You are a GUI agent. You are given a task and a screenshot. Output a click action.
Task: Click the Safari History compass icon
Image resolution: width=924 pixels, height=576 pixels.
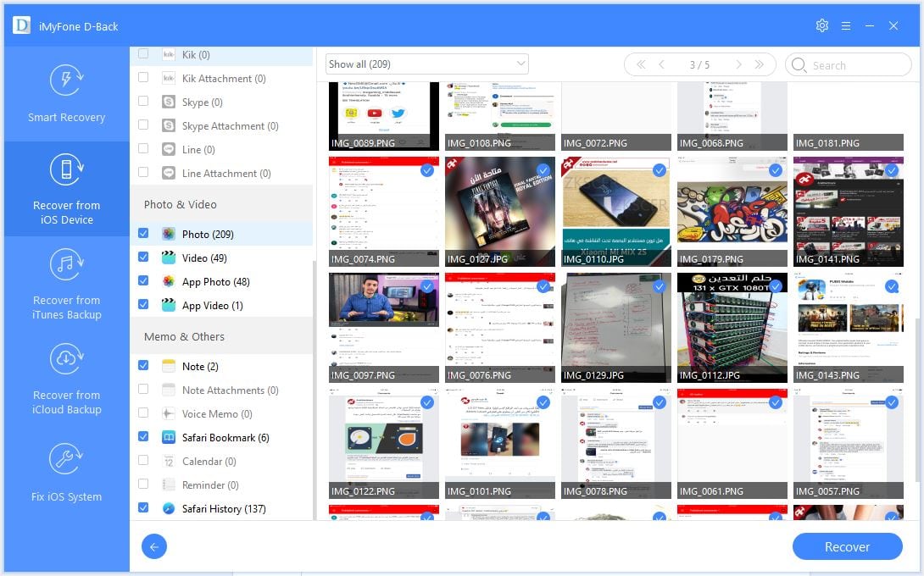click(169, 508)
